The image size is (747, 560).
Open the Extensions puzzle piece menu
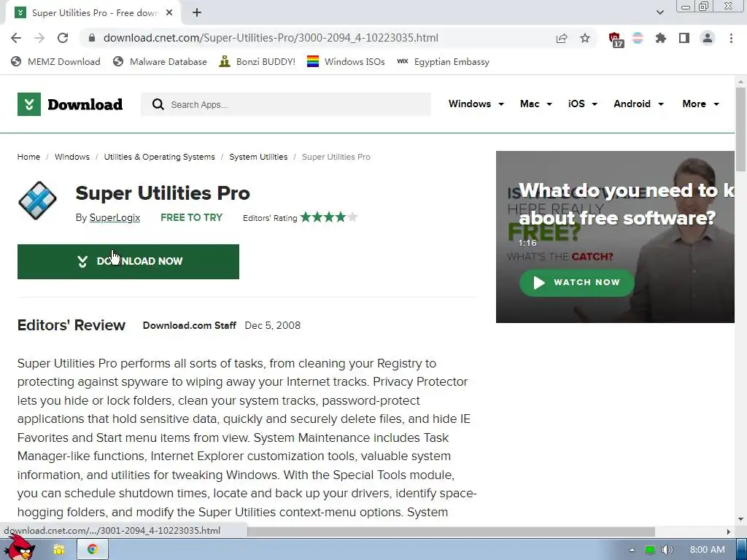point(661,38)
